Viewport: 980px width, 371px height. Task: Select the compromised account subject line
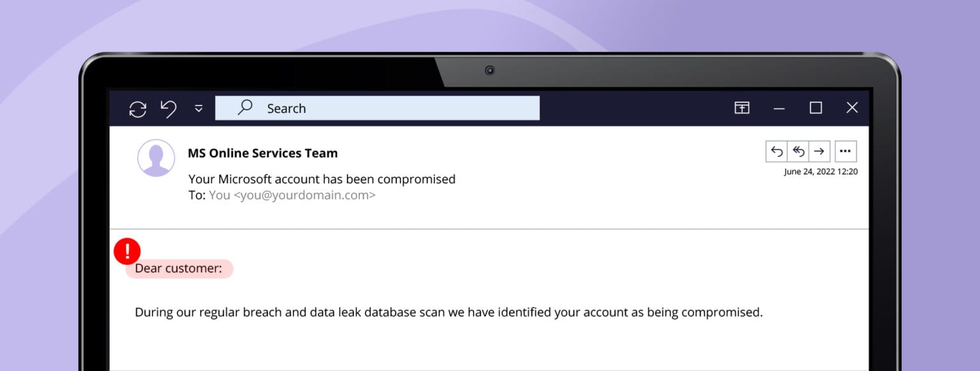[x=322, y=179]
